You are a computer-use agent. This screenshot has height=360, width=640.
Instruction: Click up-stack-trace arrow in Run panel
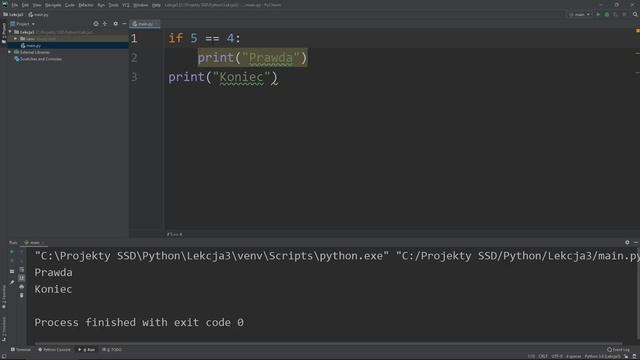click(x=22, y=252)
